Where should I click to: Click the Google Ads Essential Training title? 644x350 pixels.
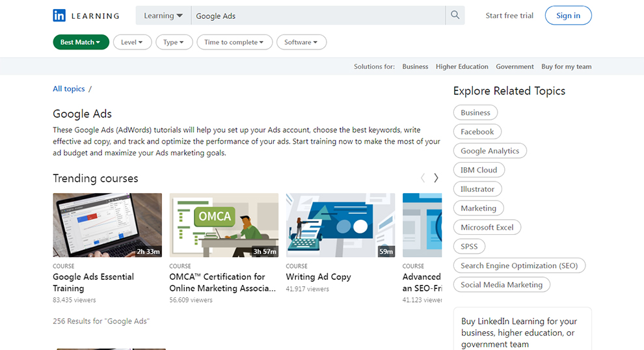tap(93, 282)
